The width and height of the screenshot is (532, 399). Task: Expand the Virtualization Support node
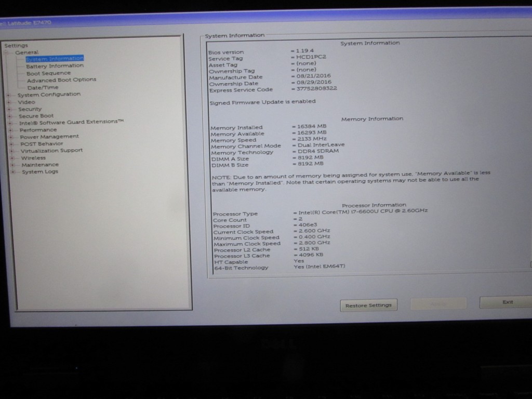tap(11, 151)
